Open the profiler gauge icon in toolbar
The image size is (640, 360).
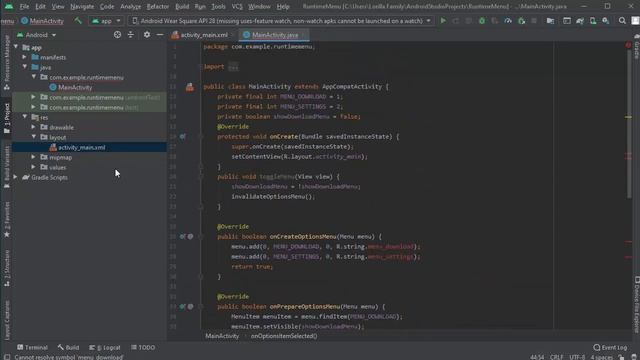(508, 21)
